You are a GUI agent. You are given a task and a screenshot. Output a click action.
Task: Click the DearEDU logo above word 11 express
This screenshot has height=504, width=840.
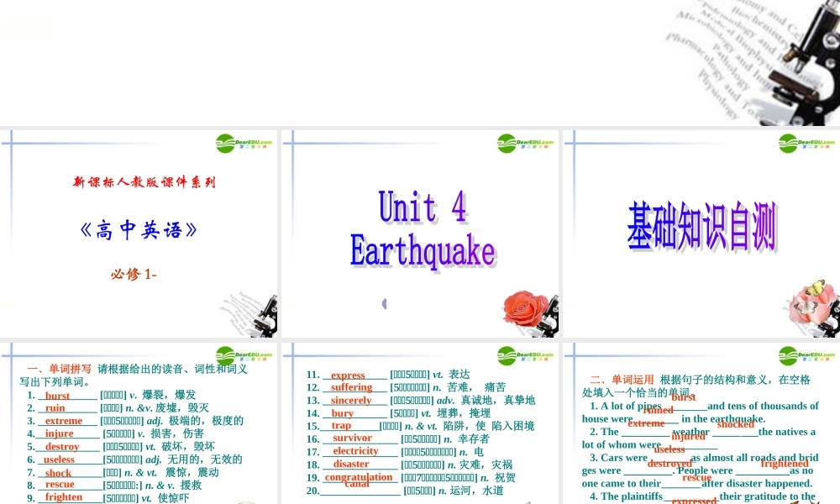click(525, 355)
